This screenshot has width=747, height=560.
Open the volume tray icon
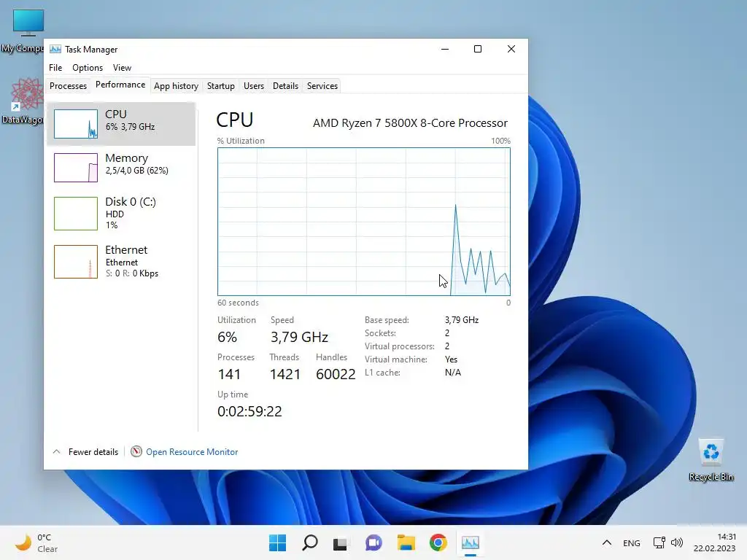676,542
